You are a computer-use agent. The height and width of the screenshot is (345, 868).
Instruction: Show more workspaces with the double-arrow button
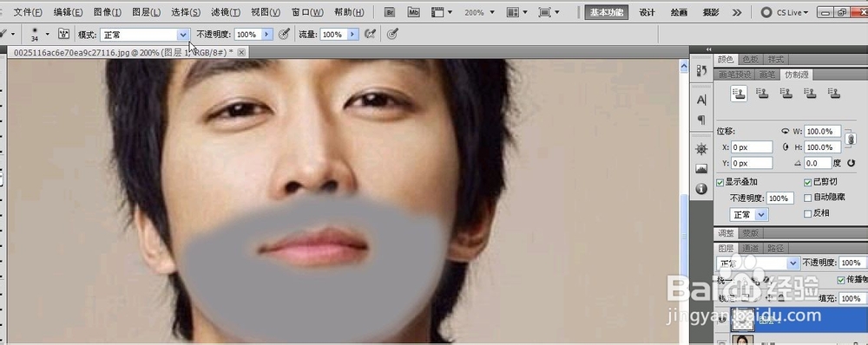(736, 12)
